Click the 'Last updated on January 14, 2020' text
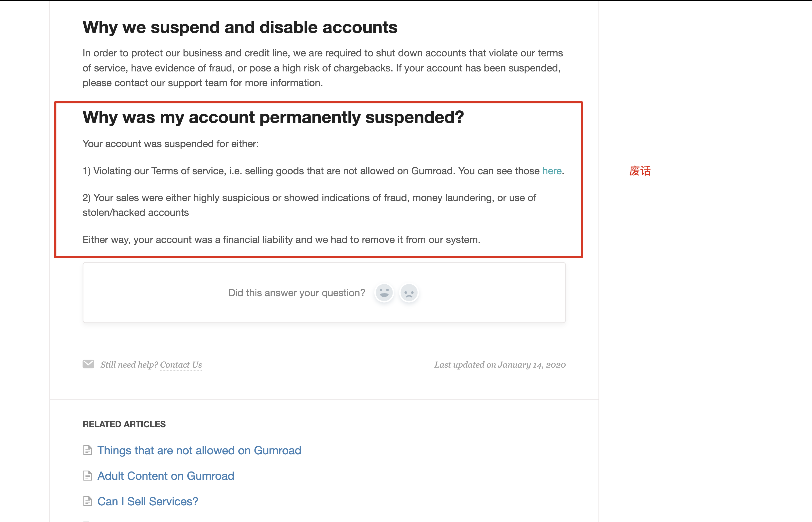Image resolution: width=812 pixels, height=522 pixels. pos(500,365)
